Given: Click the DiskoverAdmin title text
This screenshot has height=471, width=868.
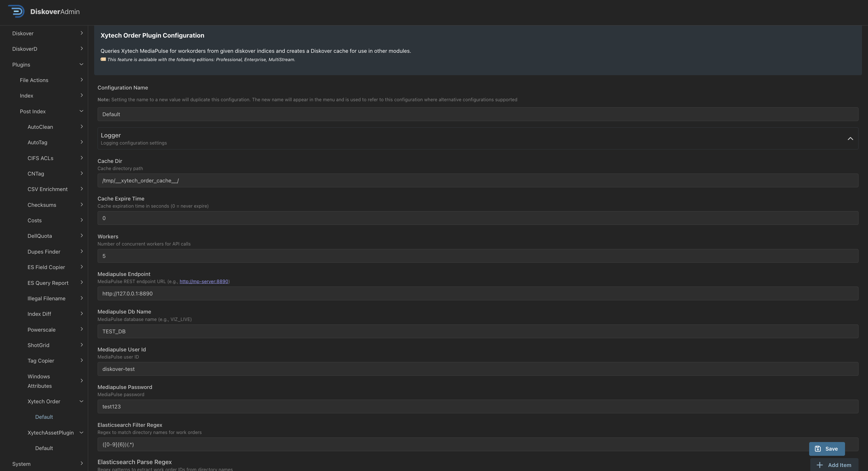Looking at the screenshot, I should pyautogui.click(x=55, y=12).
